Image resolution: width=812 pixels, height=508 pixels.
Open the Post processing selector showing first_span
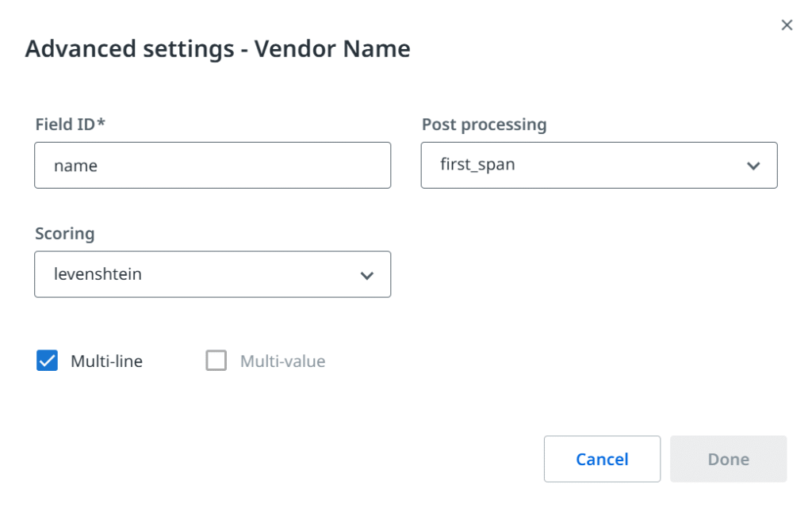point(599,165)
